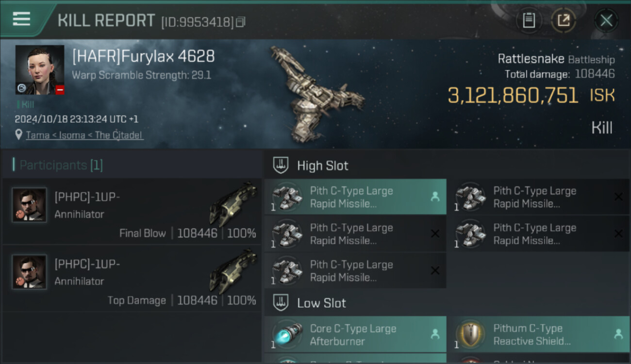Image resolution: width=631 pixels, height=364 pixels.
Task: Click the share export icon
Action: click(564, 20)
